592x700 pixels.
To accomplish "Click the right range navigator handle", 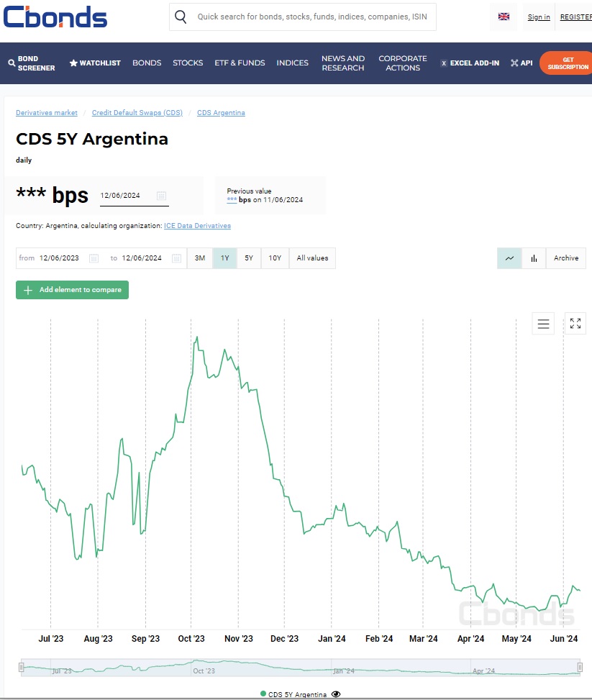I will coord(580,667).
